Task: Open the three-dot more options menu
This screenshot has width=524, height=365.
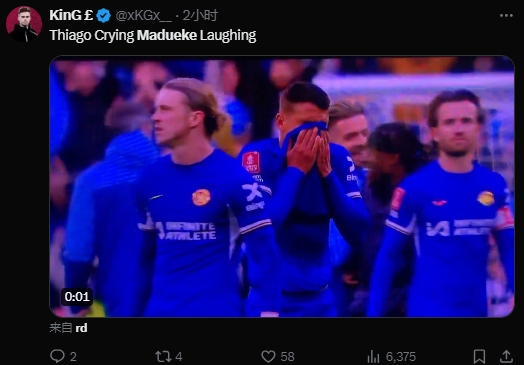Action: [506, 16]
